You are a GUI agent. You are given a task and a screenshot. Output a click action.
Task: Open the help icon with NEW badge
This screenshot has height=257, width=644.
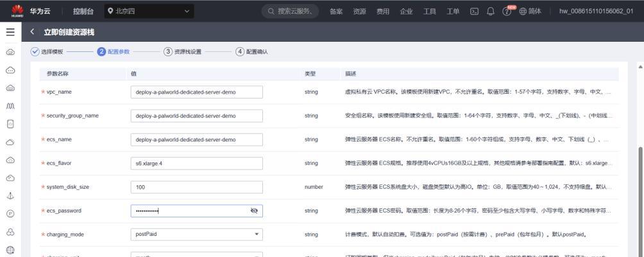point(507,11)
